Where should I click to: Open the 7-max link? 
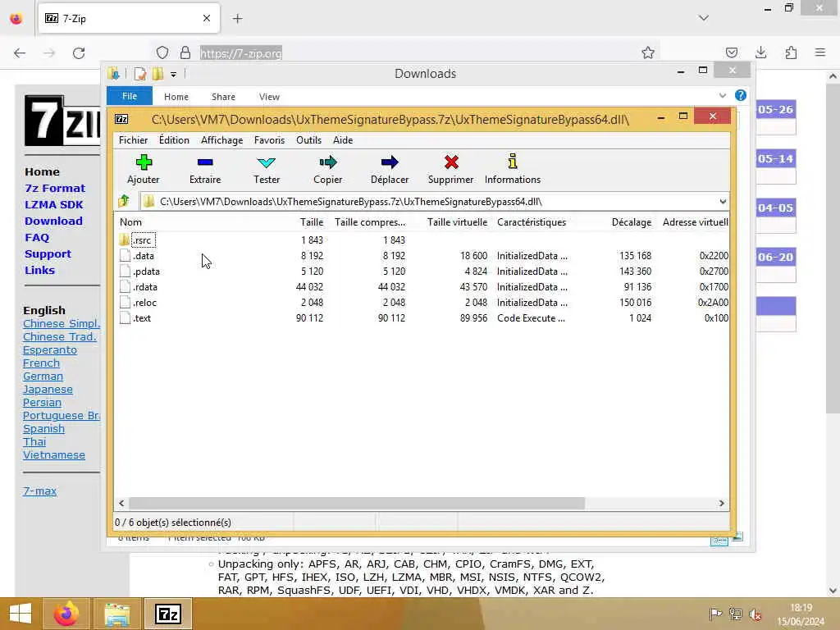(x=39, y=491)
